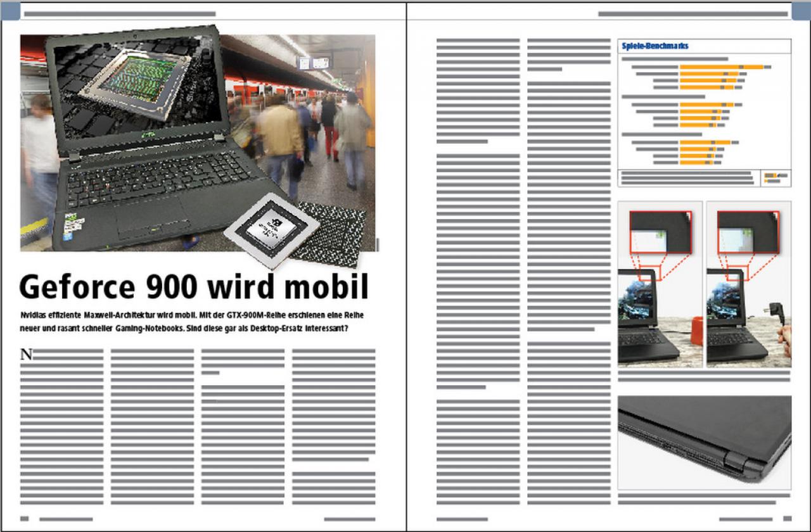The image size is (811, 532).
Task: Select the laptop photo with the power plug
Action: pos(749,284)
